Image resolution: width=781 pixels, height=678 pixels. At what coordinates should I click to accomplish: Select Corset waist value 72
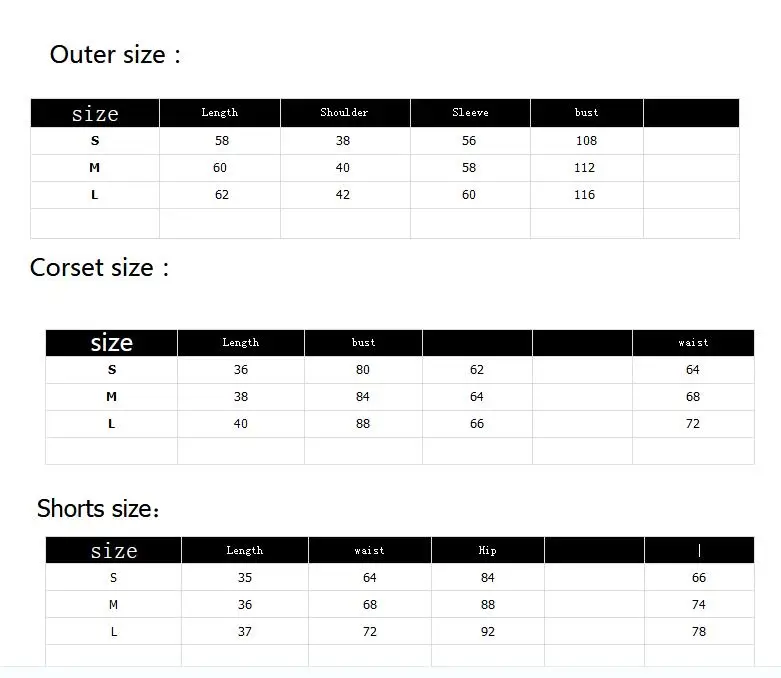[x=693, y=424]
